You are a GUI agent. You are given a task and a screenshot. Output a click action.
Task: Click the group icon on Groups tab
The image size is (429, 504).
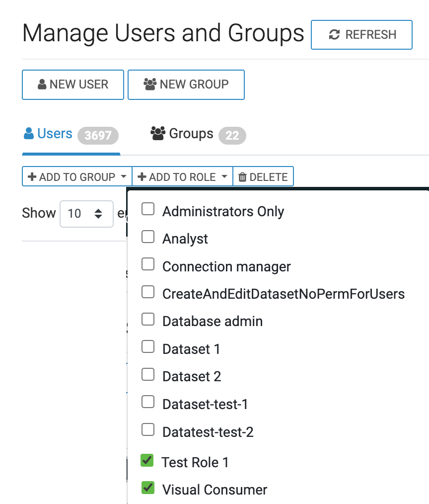pyautogui.click(x=158, y=133)
